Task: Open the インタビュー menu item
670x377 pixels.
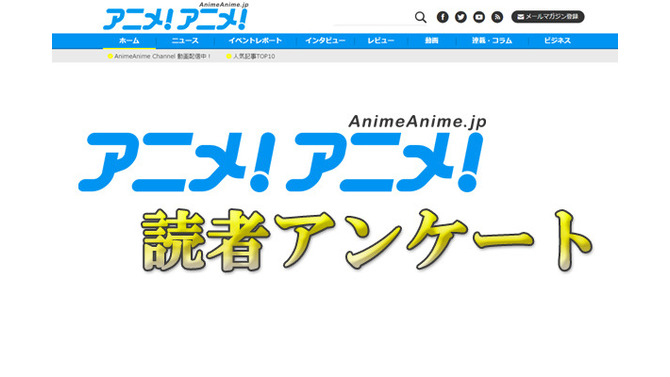Action: [x=325, y=41]
